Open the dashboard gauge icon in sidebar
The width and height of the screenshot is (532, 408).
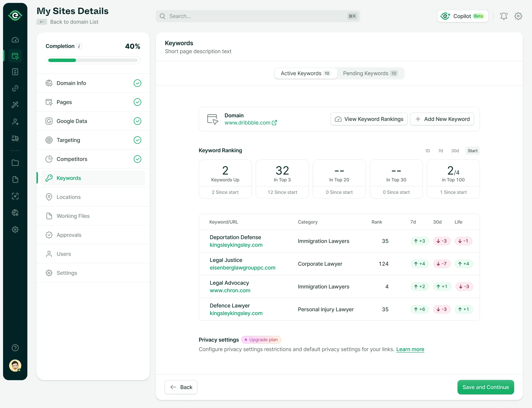click(x=15, y=40)
